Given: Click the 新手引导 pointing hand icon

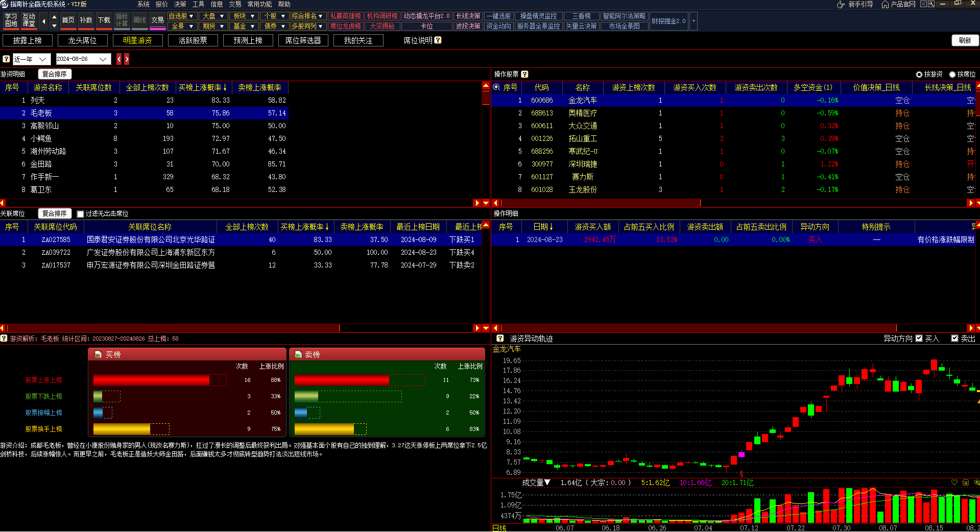Looking at the screenshot, I should tap(841, 4).
